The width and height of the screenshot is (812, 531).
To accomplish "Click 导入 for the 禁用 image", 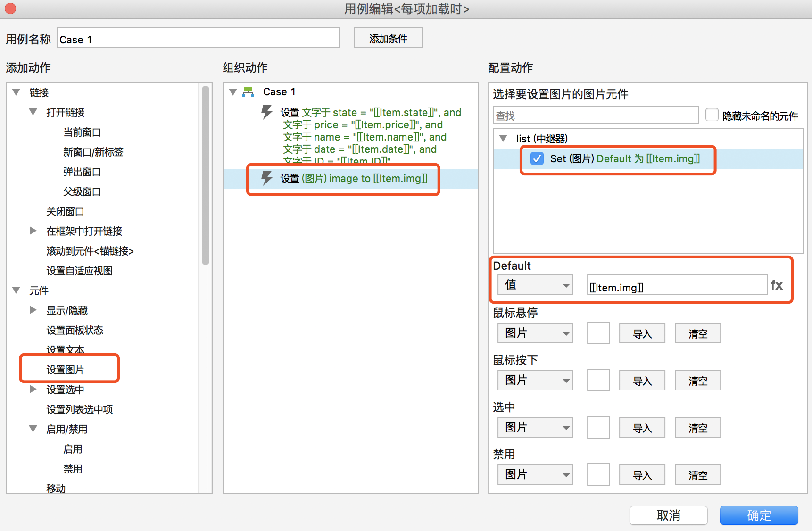I will point(642,475).
